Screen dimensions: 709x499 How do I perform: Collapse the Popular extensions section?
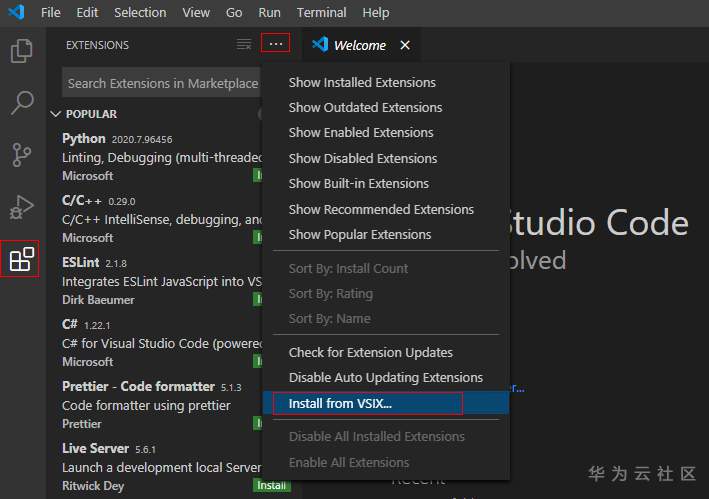coord(56,114)
